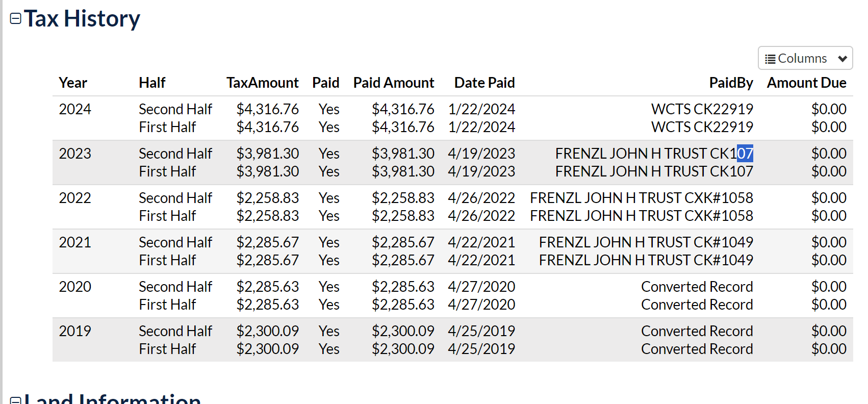Collapse the Tax History section

click(16, 19)
